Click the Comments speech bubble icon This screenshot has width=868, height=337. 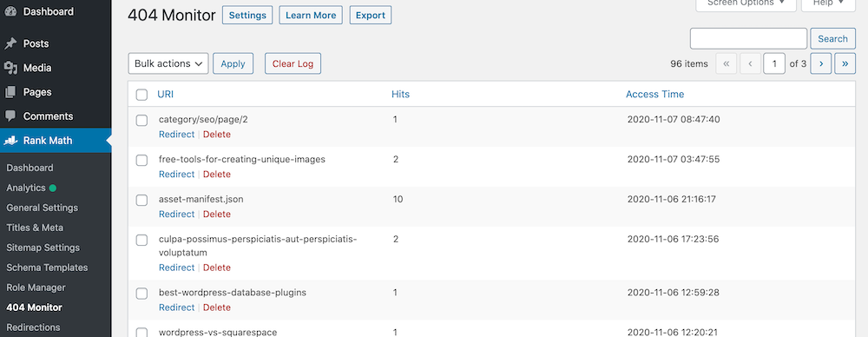(10, 116)
